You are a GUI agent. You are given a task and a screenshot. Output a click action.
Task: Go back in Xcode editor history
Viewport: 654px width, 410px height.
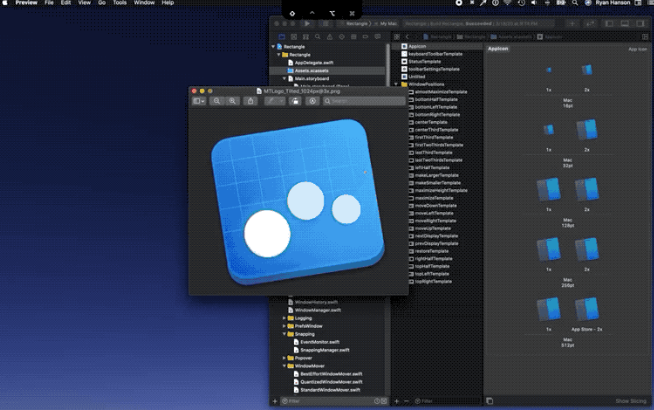pos(407,37)
